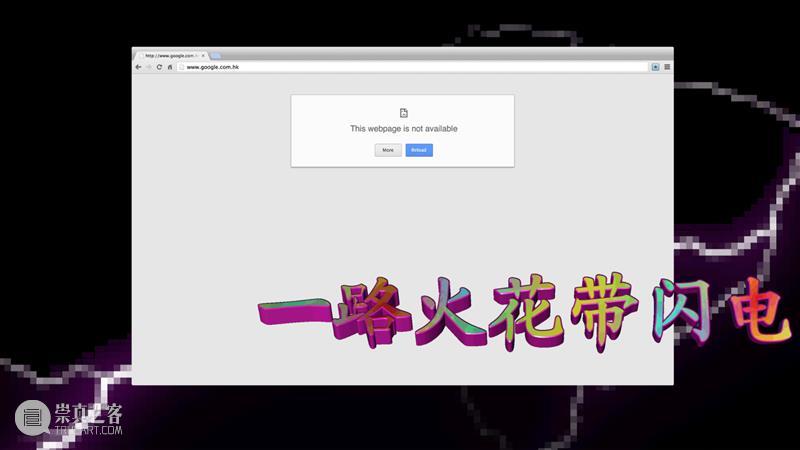Open the home page icon
The image size is (800, 450).
(x=170, y=67)
